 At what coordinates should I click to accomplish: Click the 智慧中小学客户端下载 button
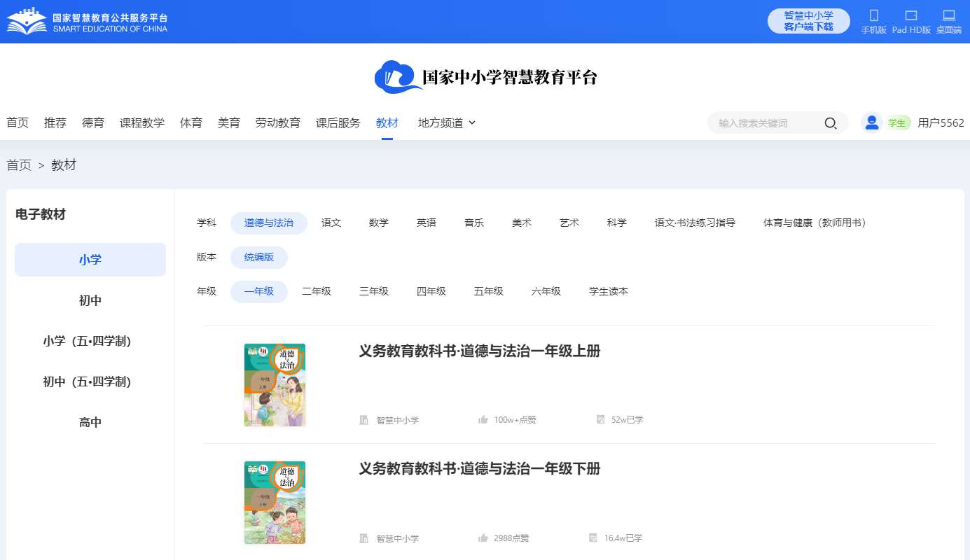pyautogui.click(x=808, y=21)
